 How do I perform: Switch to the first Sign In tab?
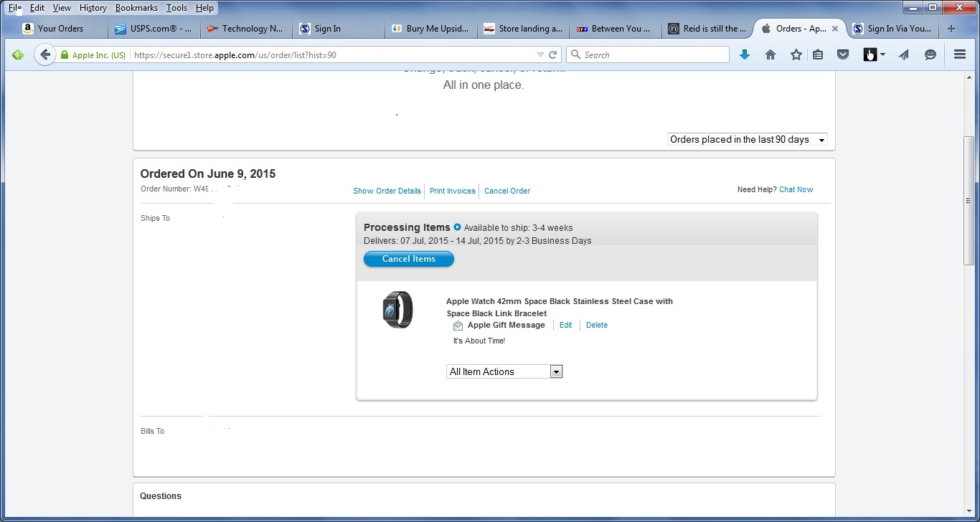pyautogui.click(x=338, y=29)
